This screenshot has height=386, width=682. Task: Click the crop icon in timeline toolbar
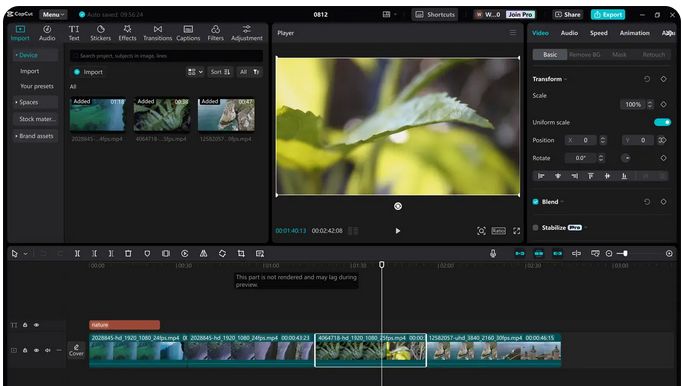point(241,253)
